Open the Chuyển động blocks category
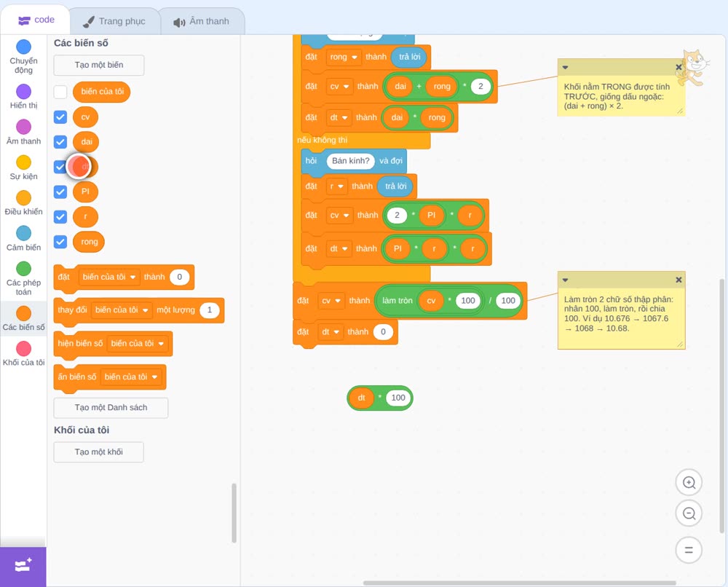Image resolution: width=728 pixels, height=587 pixels. tap(23, 56)
